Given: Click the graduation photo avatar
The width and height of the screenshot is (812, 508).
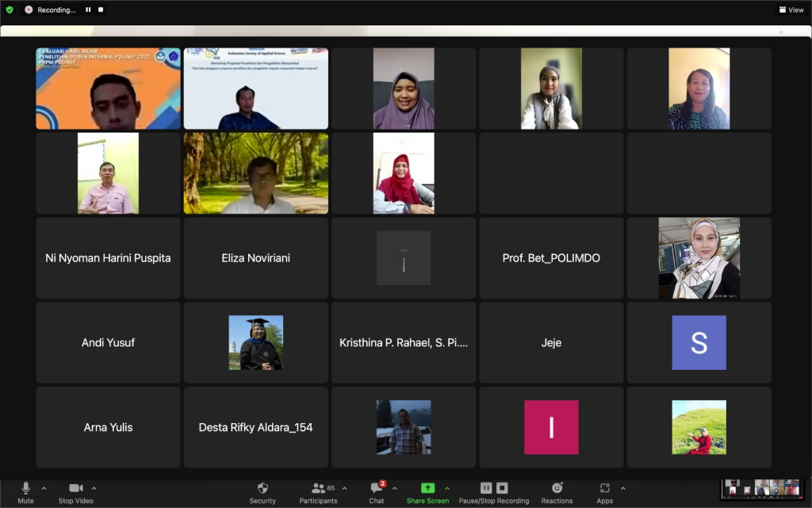Looking at the screenshot, I should (x=256, y=343).
